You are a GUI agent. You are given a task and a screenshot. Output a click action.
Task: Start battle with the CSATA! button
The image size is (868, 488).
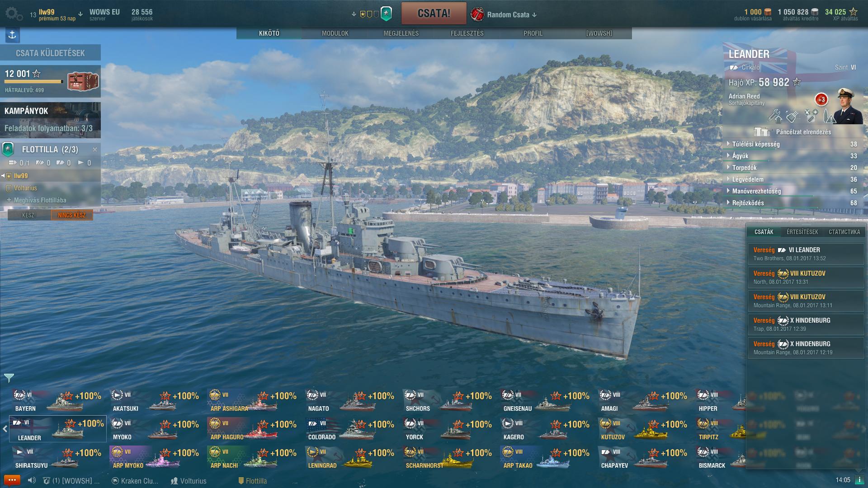(434, 13)
